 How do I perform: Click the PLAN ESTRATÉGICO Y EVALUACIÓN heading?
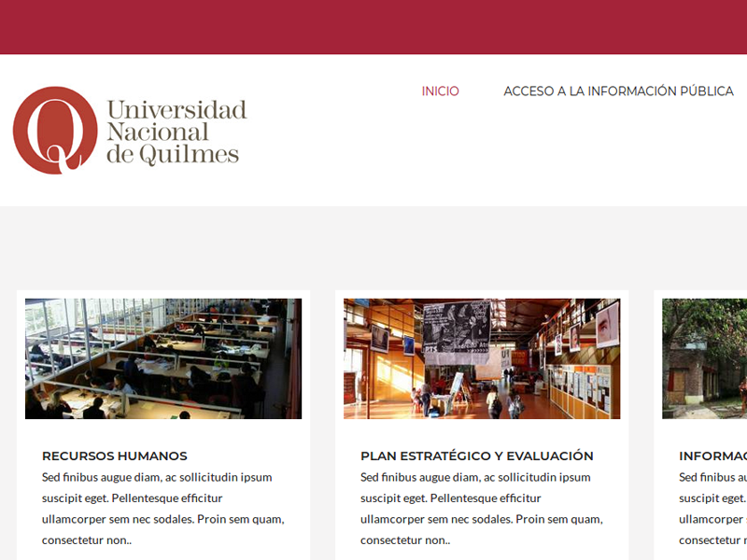tap(477, 455)
